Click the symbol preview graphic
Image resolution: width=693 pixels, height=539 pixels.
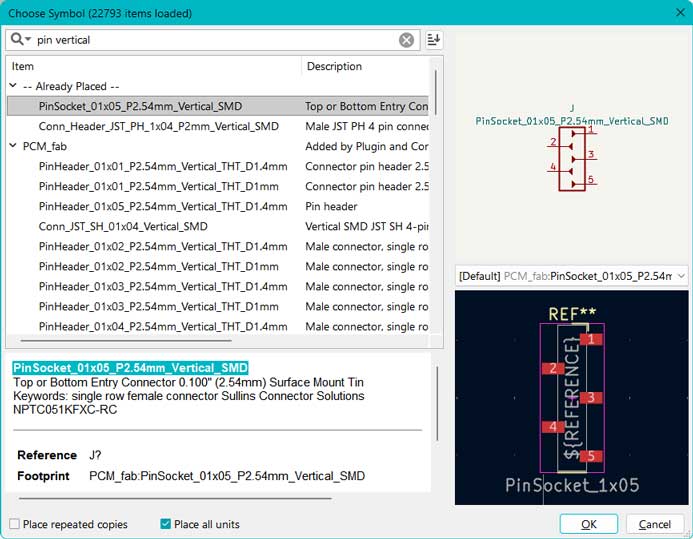571,150
